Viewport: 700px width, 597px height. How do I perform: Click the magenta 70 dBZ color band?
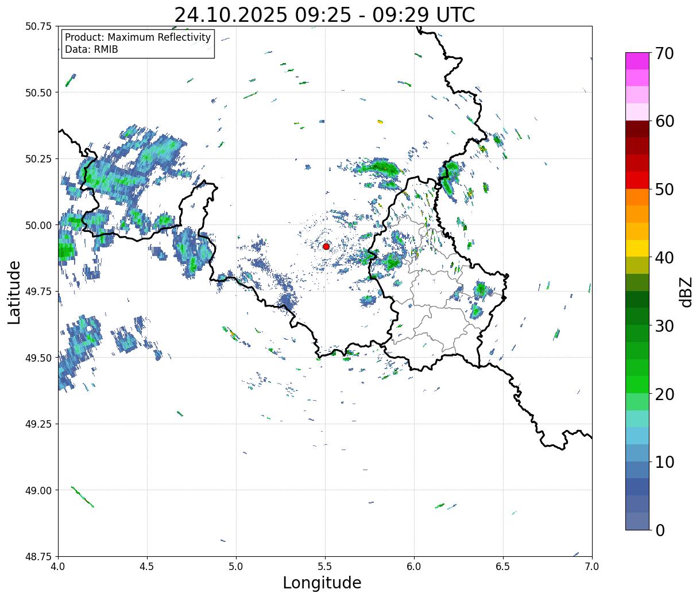[x=637, y=61]
